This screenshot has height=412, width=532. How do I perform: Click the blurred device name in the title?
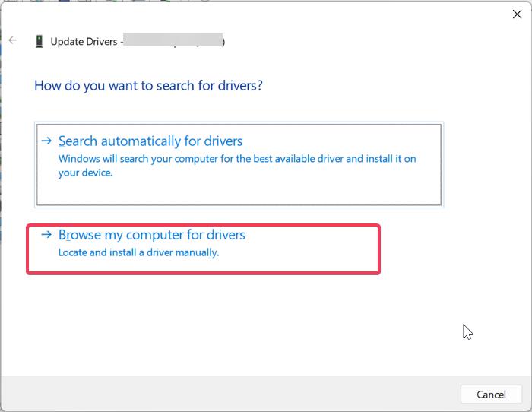[x=173, y=42]
